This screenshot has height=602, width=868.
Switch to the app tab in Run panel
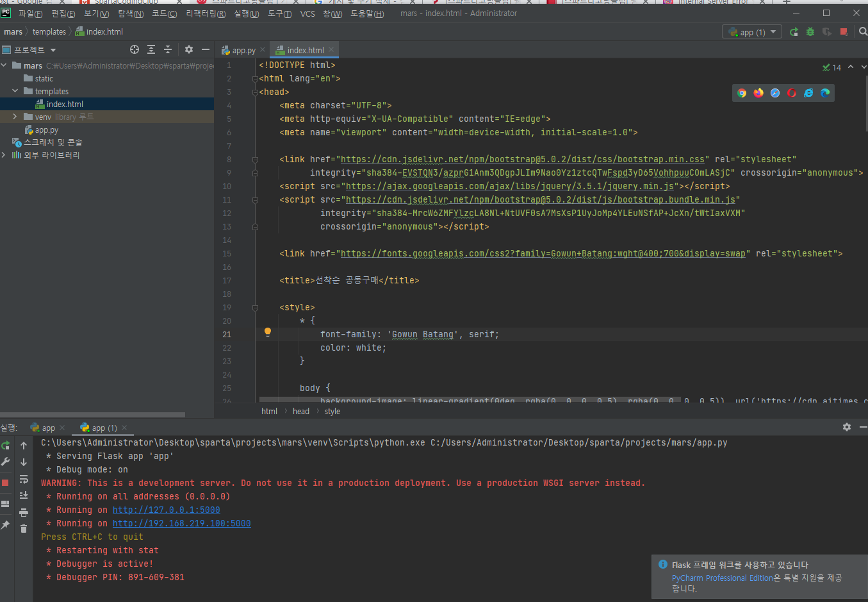48,428
